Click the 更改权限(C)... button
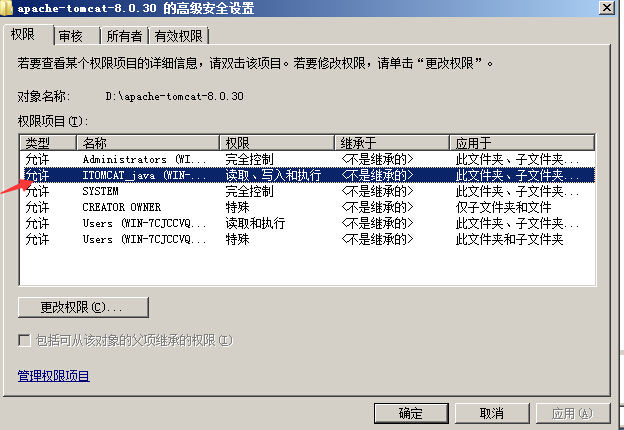Screen dimensions: 624x430 click(x=84, y=307)
